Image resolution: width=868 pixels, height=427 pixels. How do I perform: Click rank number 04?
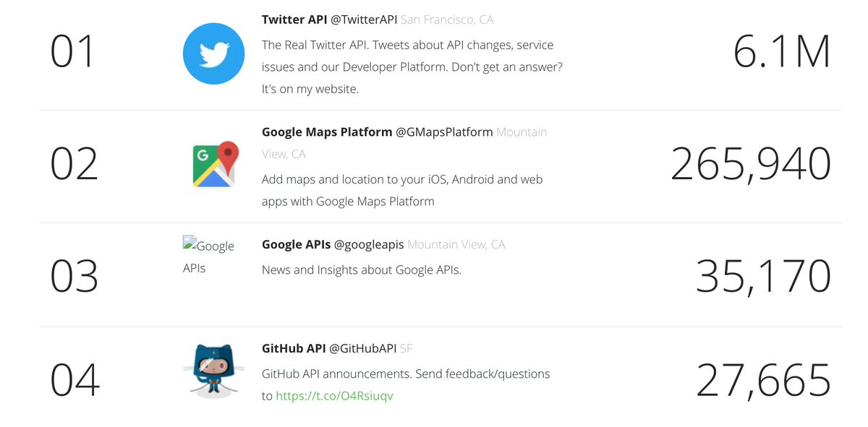click(x=75, y=381)
